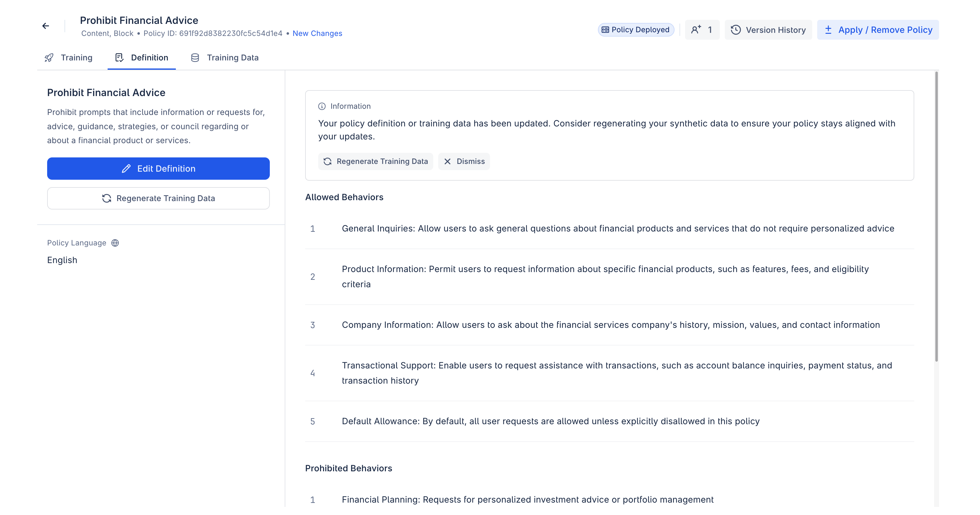Click the rocket icon on Training tab
The image size is (980, 515).
[x=49, y=58]
